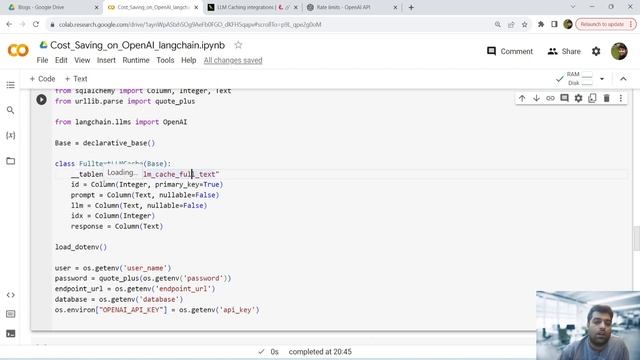Add a comment to the cell

click(x=564, y=98)
